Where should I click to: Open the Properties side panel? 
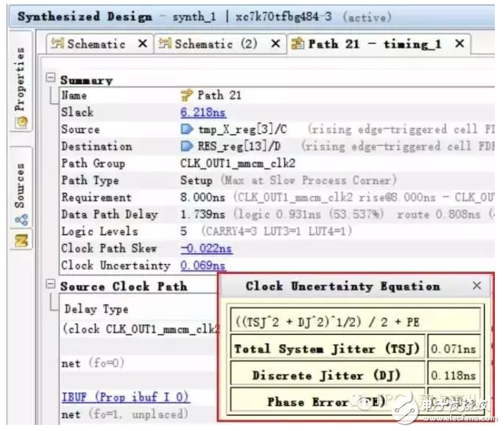pos(21,84)
